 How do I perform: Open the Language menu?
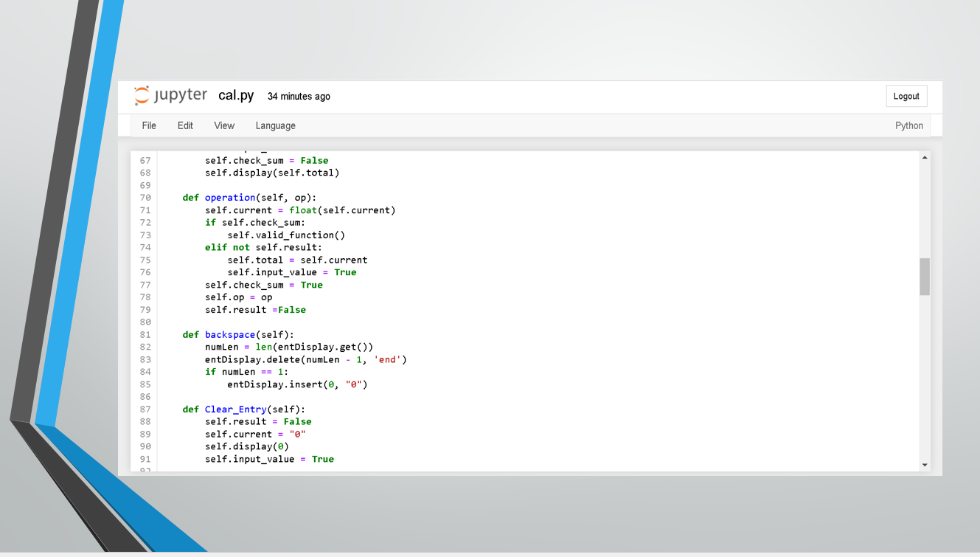tap(276, 125)
